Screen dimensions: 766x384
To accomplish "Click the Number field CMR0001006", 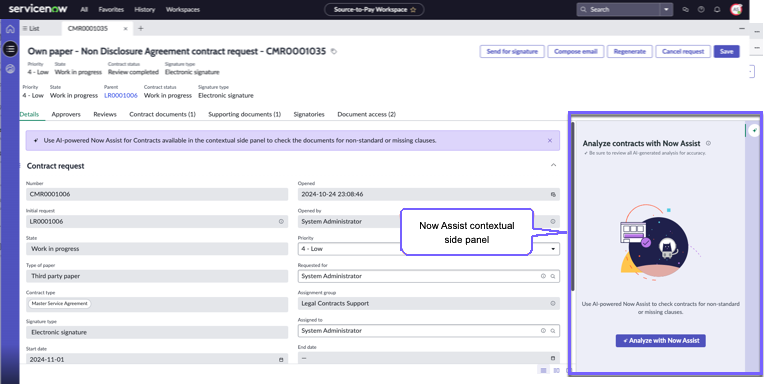I will click(x=157, y=194).
